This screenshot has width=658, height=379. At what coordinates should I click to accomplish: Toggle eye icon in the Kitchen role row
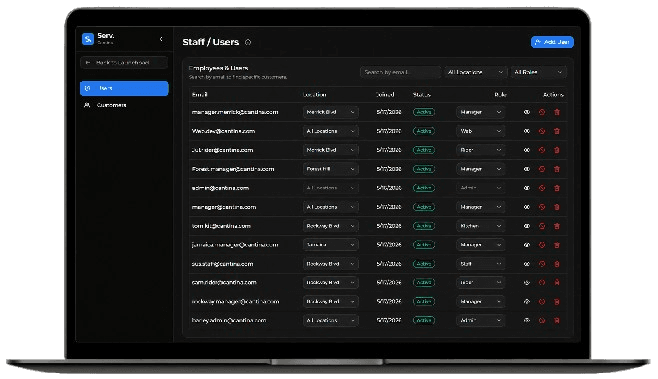[x=527, y=226]
